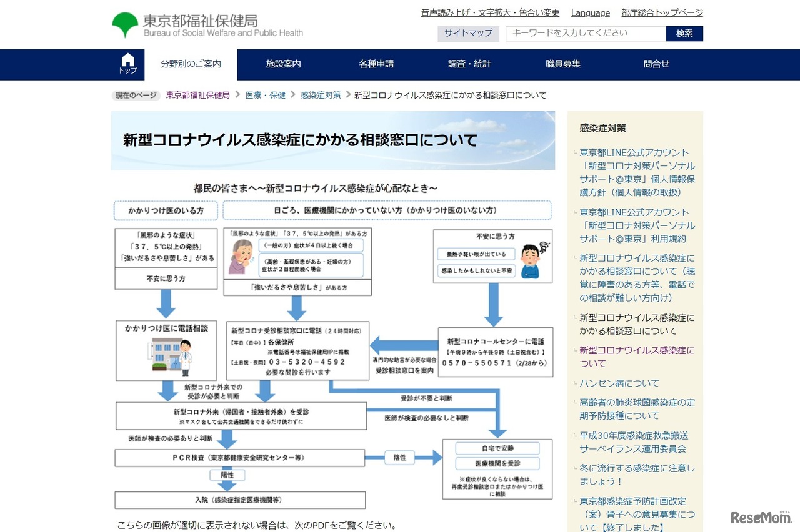Viewport: 800px width, 532px height.
Task: Select the green ginkgo leaf logo
Action: click(125, 24)
